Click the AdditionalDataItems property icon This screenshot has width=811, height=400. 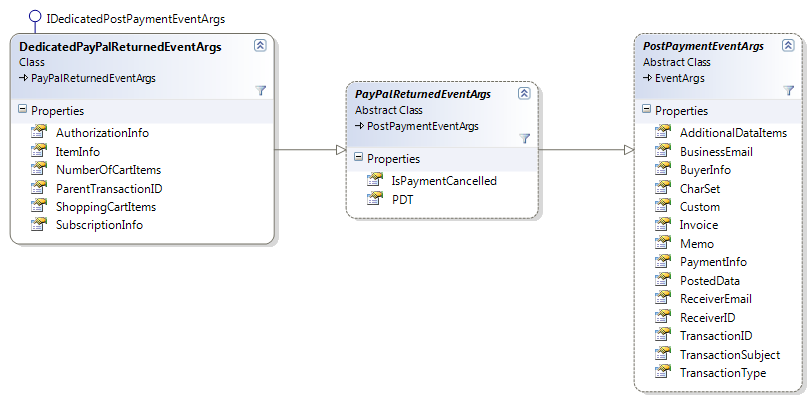(x=663, y=132)
